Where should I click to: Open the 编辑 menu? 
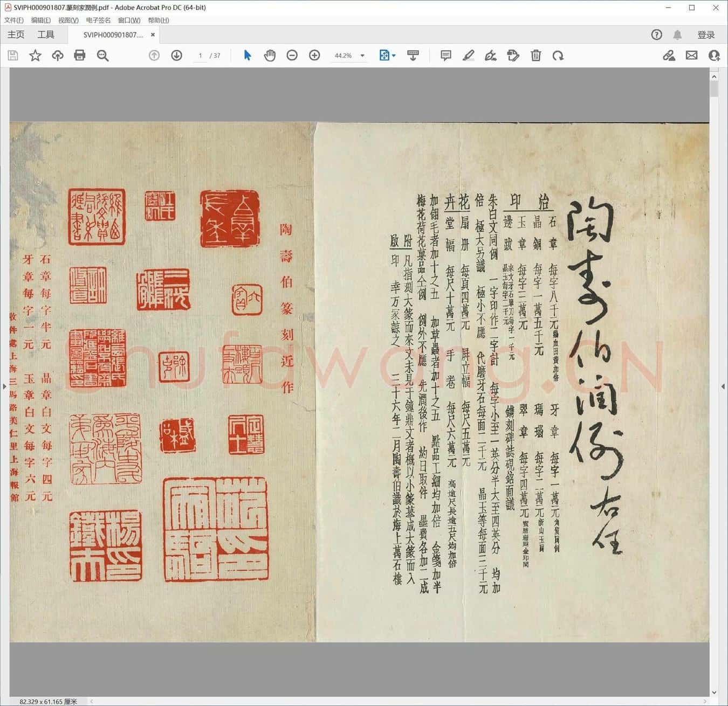41,20
